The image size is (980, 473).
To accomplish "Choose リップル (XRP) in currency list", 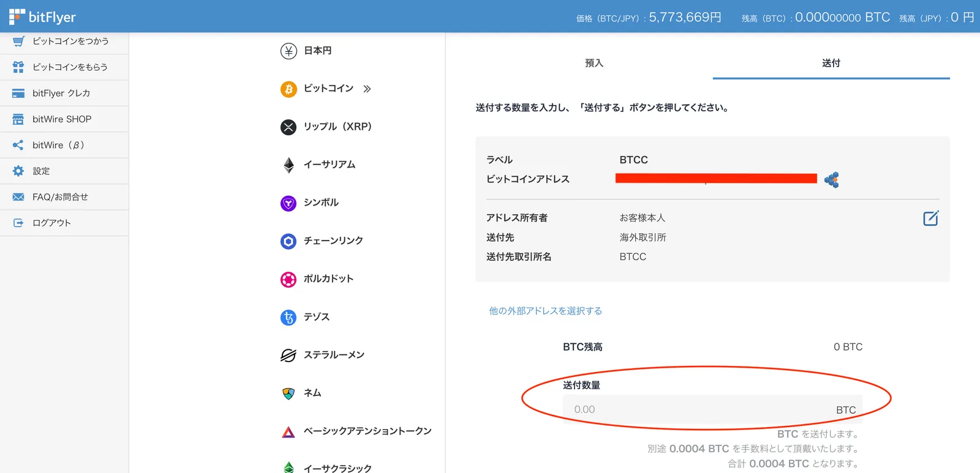I will tap(337, 127).
